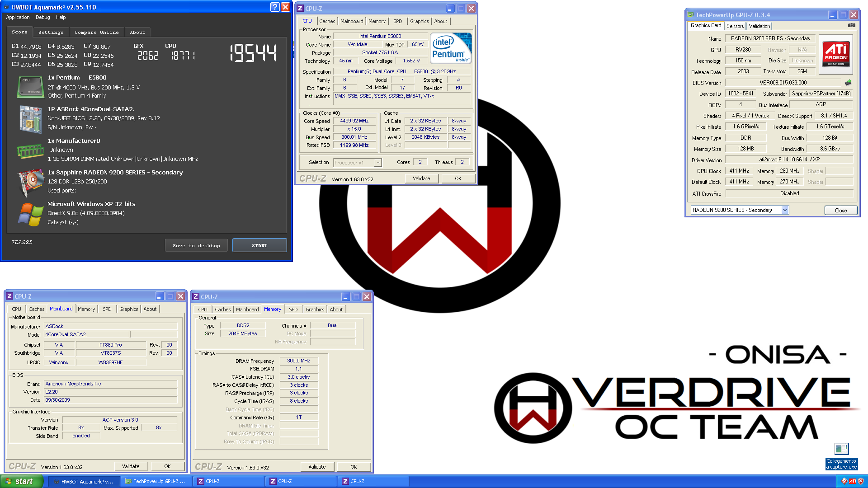Screen dimensions: 868x488
Task: Activate the last CPU-Z taskbar button
Action: [373, 481]
